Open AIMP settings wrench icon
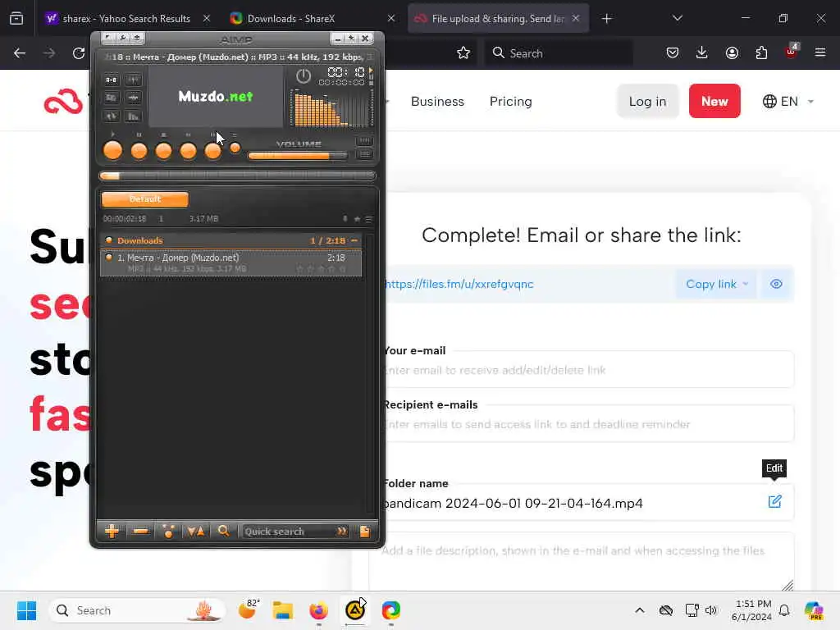 (123, 38)
